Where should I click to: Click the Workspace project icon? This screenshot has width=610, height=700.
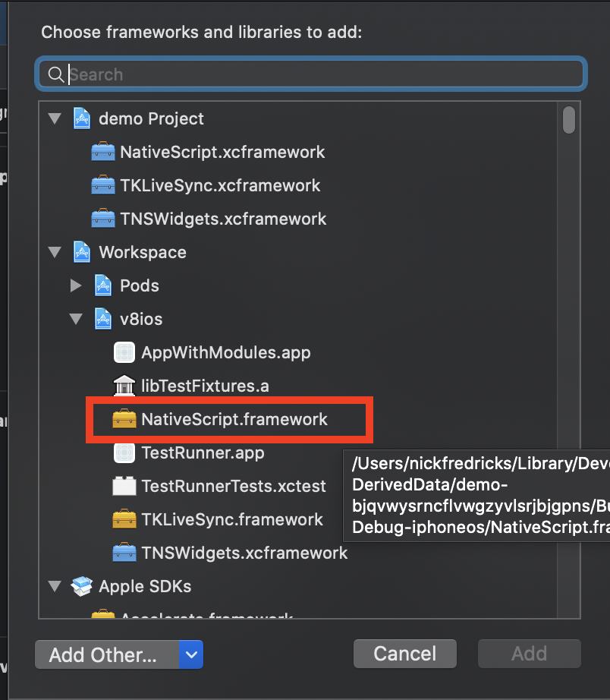click(x=82, y=252)
